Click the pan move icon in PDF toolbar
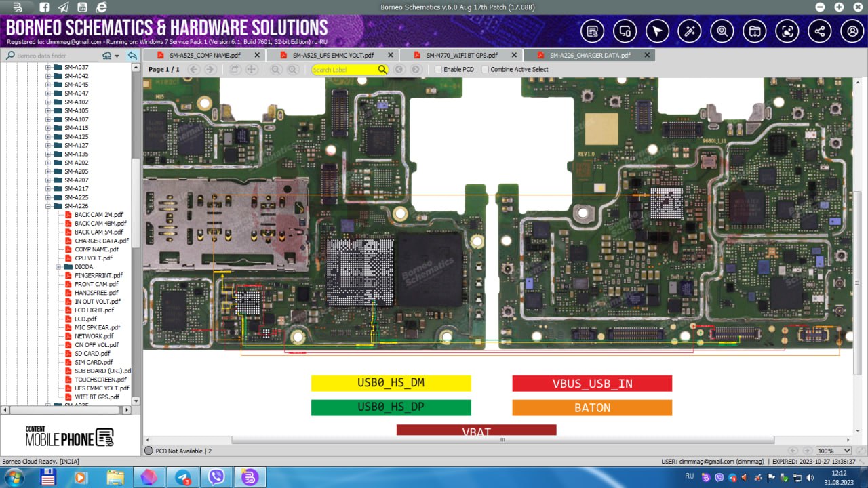This screenshot has width=868, height=488. tap(251, 69)
